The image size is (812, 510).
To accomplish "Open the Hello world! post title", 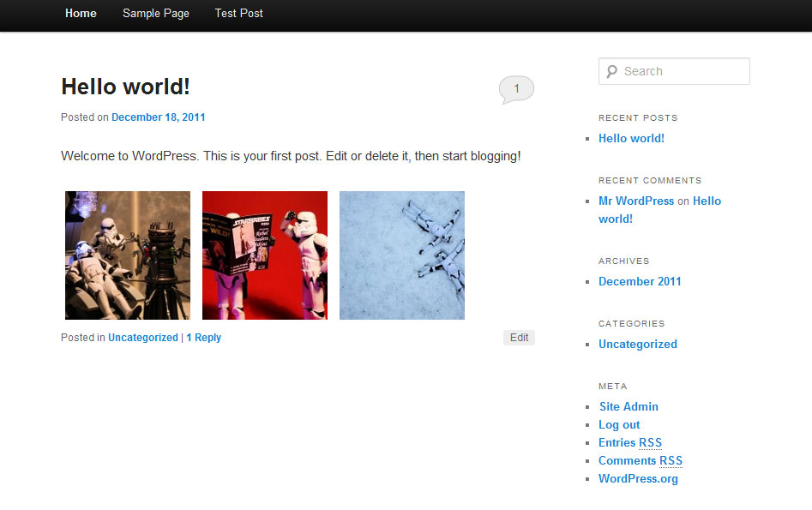I will click(125, 87).
